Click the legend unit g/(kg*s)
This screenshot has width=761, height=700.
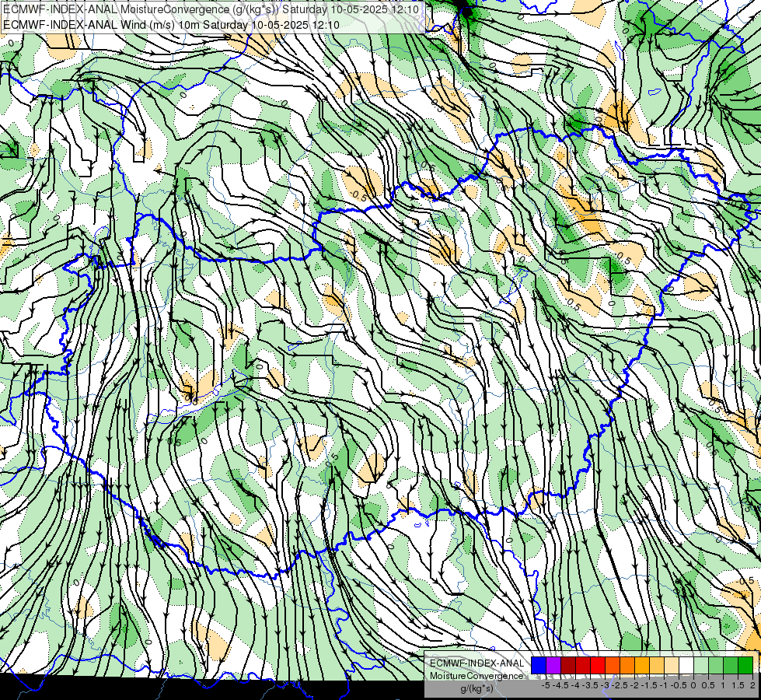coord(476,688)
